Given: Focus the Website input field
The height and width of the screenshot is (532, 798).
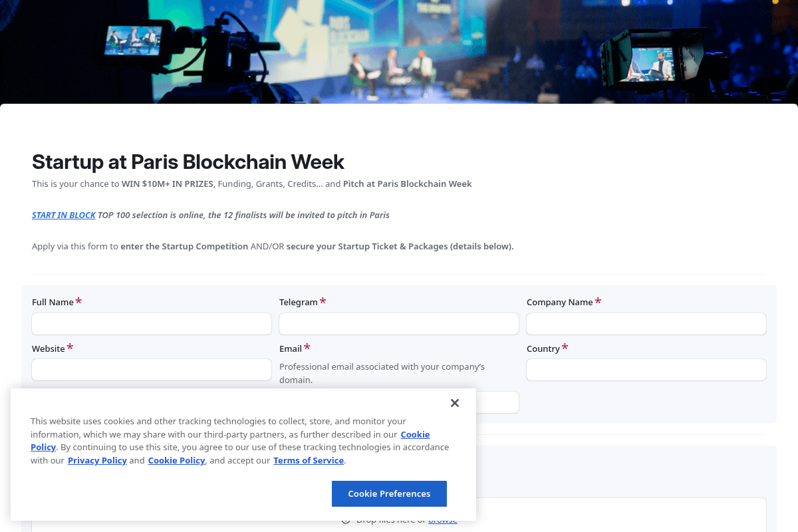Looking at the screenshot, I should 151,370.
